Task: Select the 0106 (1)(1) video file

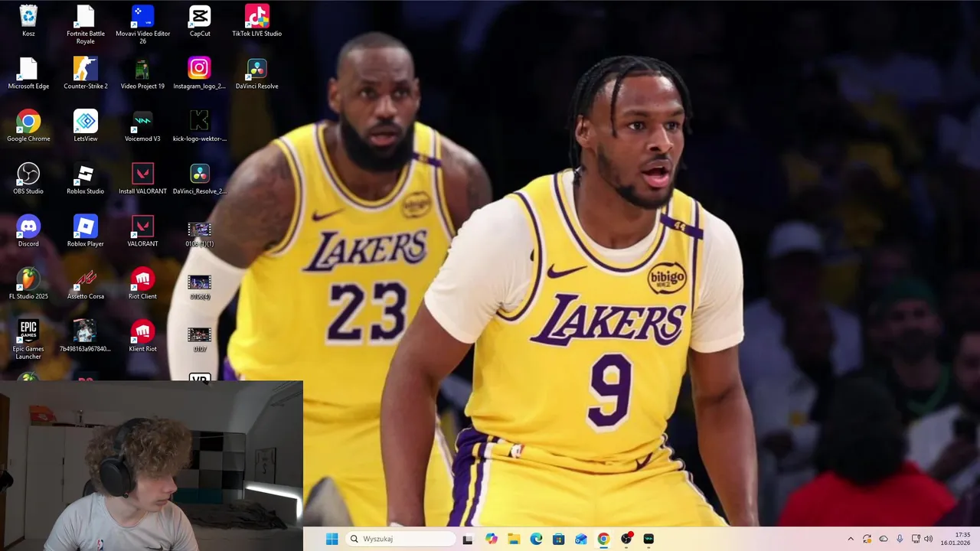Action: 200,234
